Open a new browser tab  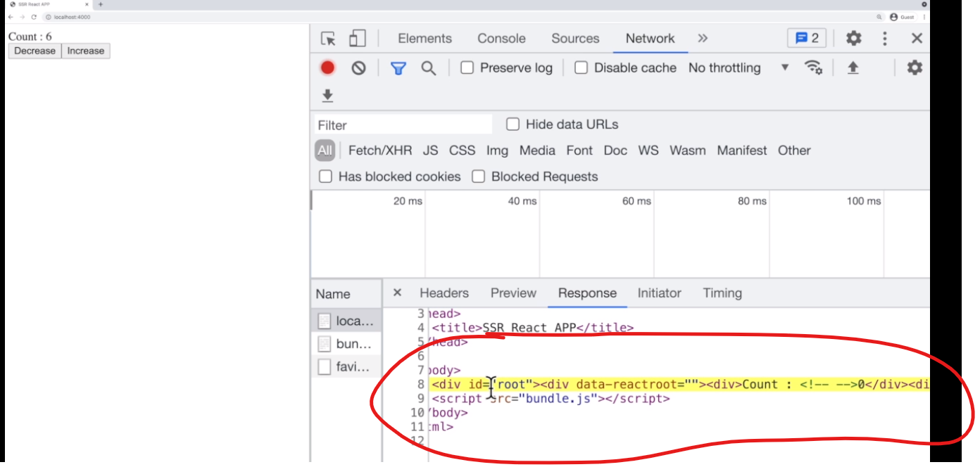coord(101,4)
